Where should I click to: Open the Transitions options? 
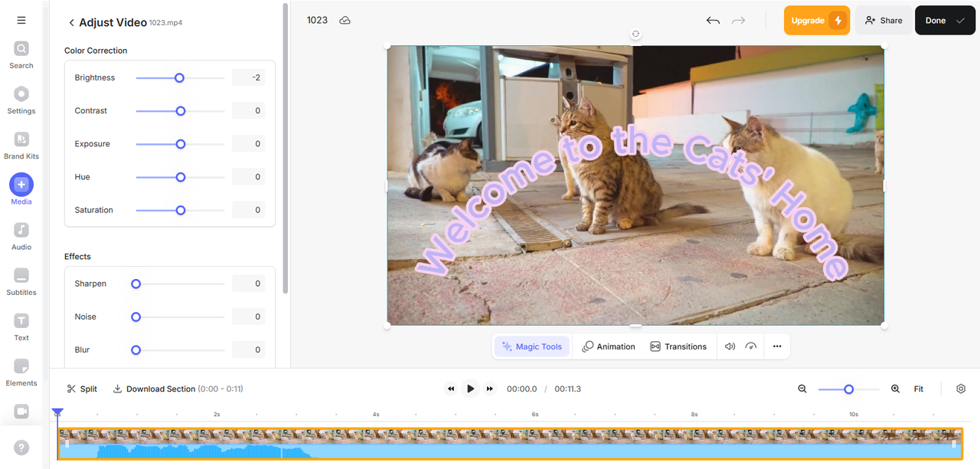pyautogui.click(x=678, y=346)
